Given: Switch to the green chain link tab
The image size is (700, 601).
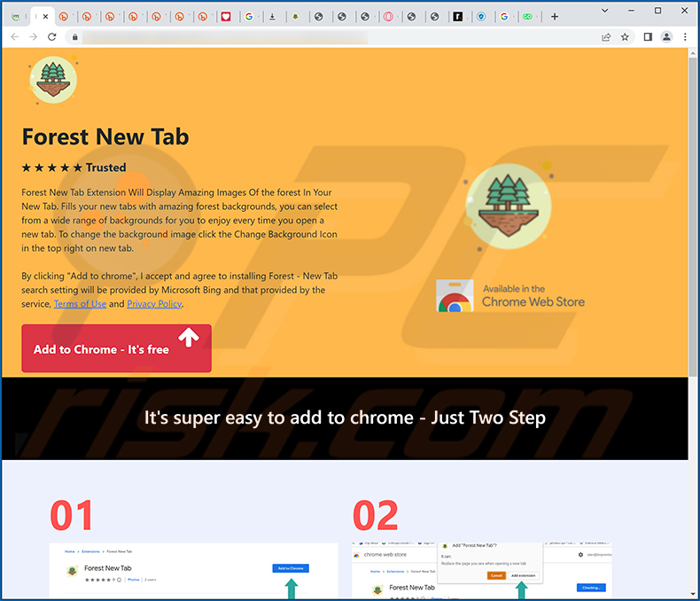Looking at the screenshot, I should (528, 17).
